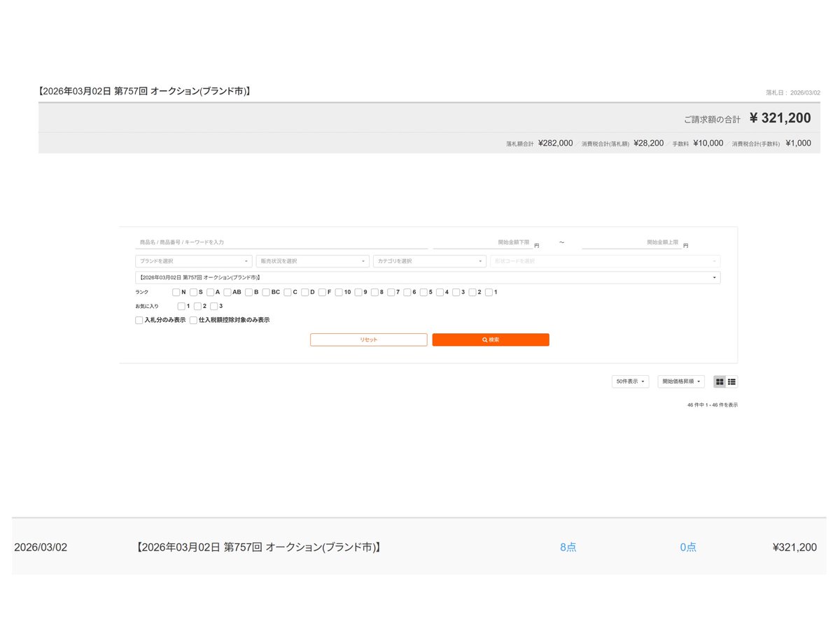
Task: Click the bottom row date 2026/03/02
Action: click(41, 547)
